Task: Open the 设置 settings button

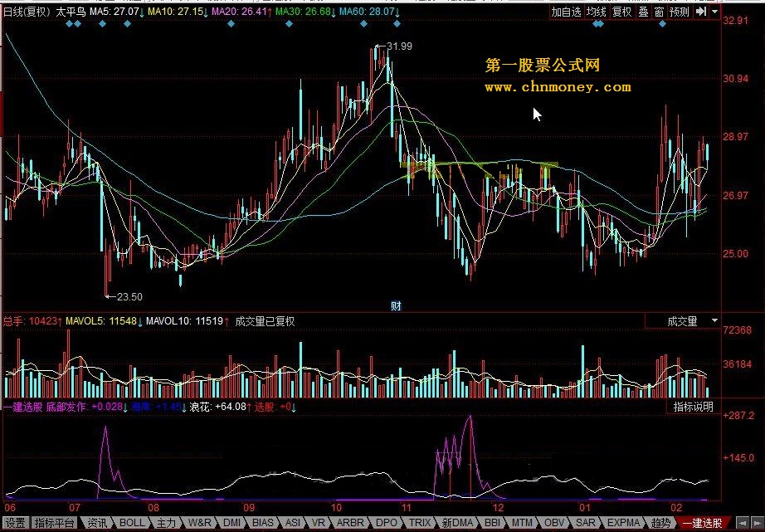Action: tap(16, 523)
